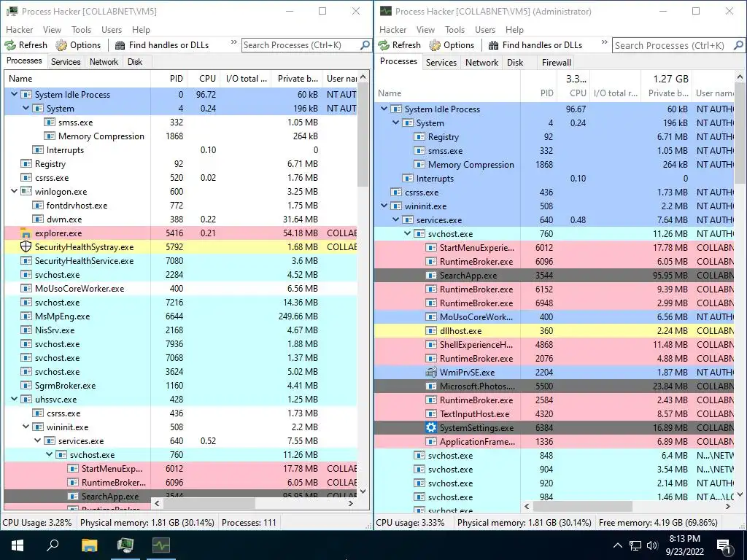
Task: Click Options gear icon in Administrator window
Action: [435, 45]
